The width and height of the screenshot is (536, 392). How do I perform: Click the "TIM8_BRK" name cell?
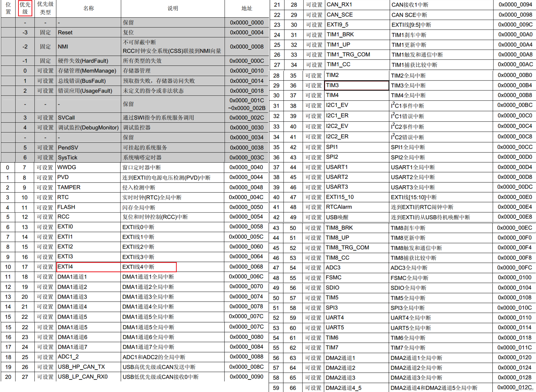click(x=357, y=228)
